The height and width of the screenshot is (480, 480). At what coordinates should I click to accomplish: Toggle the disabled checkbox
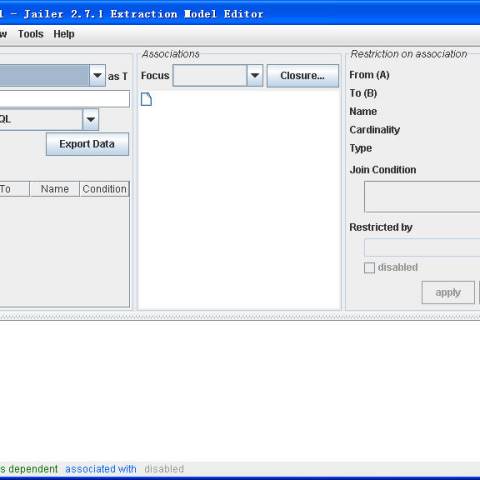(369, 268)
